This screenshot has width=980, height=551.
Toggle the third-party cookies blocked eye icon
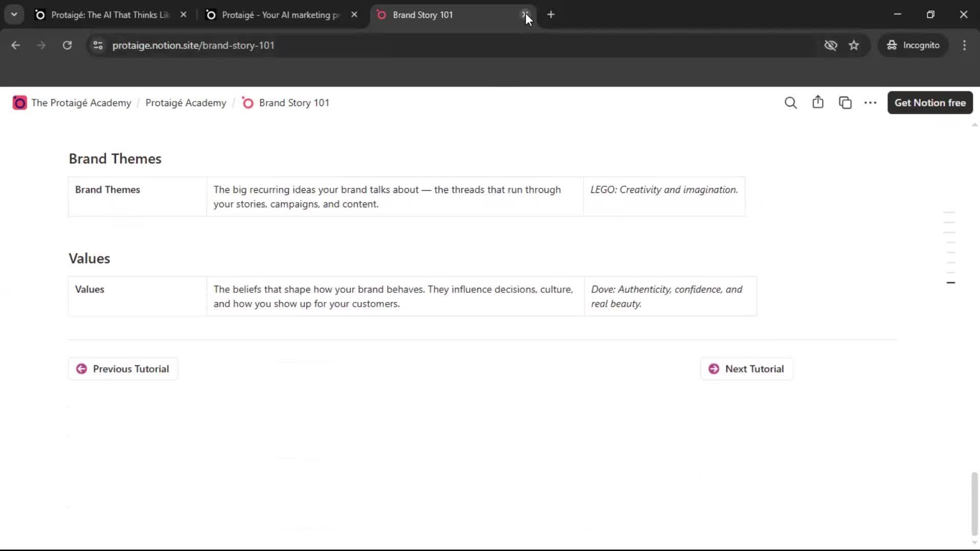[831, 45]
